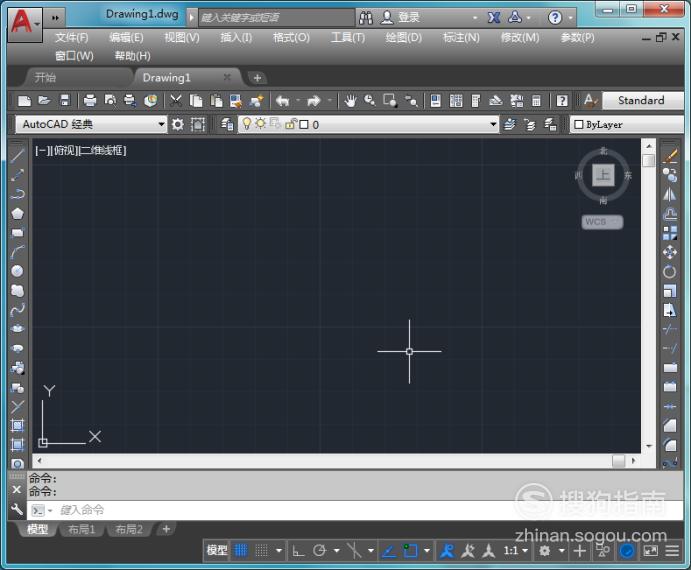Click the calculator icon in standard toolbar
The height and width of the screenshot is (570, 691).
coord(536,101)
